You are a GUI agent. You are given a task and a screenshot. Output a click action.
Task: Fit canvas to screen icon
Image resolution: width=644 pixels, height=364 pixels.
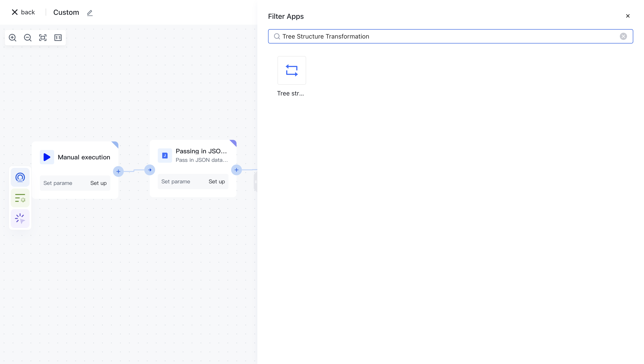coord(43,38)
